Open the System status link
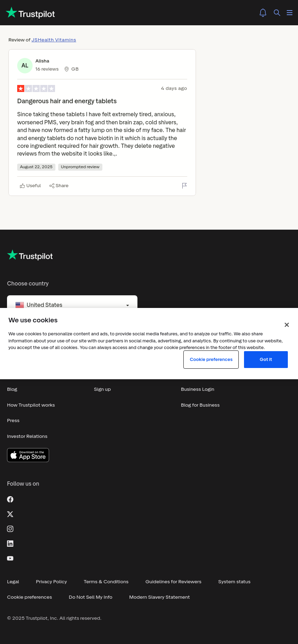 point(234,582)
